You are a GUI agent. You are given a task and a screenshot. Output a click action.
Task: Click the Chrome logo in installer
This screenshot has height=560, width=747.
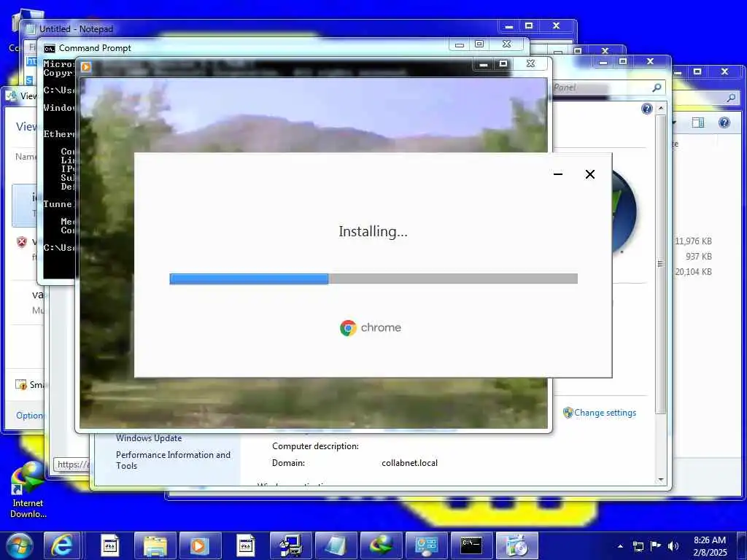point(348,327)
